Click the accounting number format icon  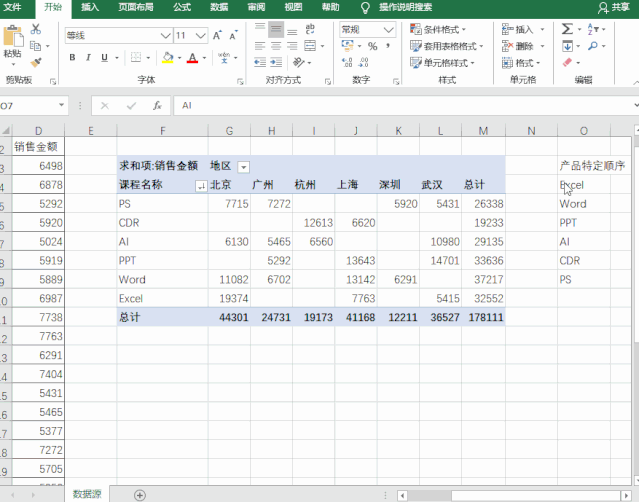pos(348,46)
